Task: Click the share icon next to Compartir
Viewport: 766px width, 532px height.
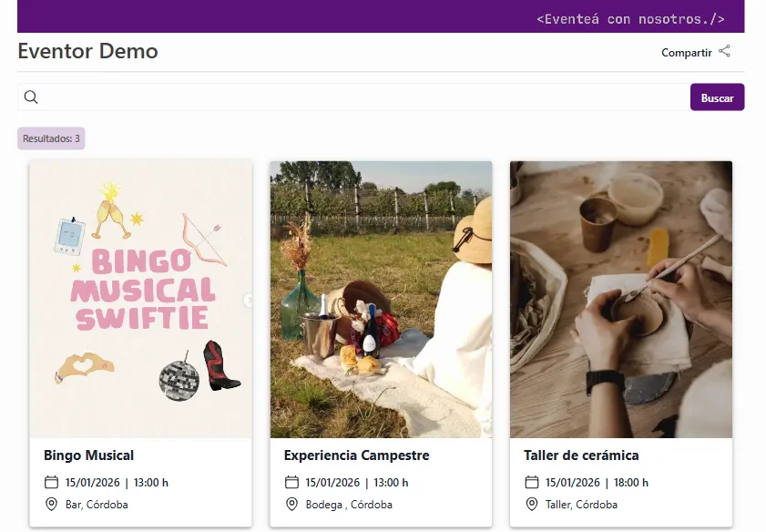Action: [725, 52]
